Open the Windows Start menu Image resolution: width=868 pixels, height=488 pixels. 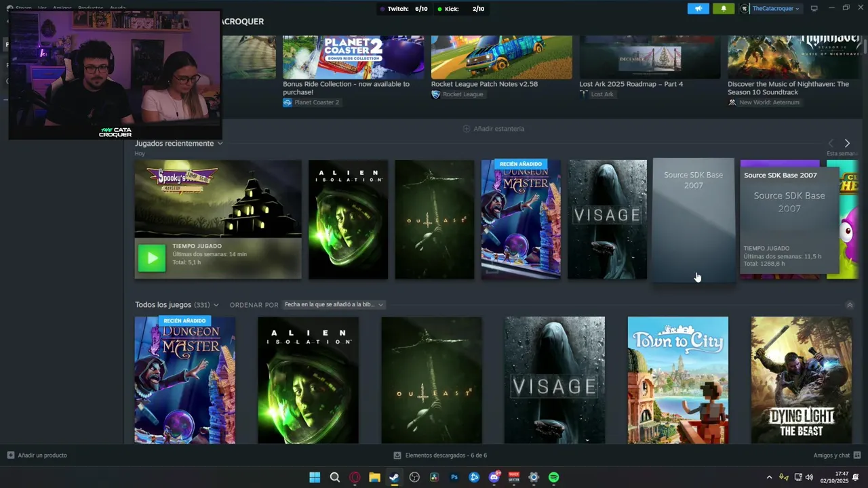(x=315, y=477)
